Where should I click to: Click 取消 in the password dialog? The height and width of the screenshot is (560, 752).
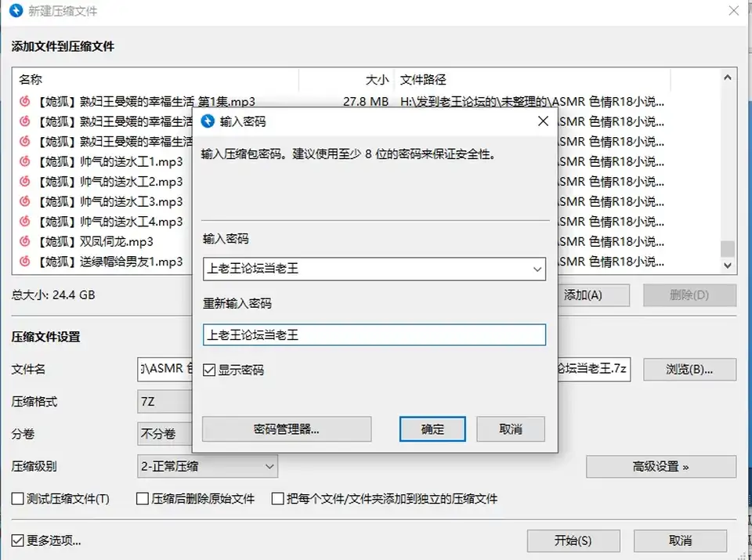[x=510, y=429]
